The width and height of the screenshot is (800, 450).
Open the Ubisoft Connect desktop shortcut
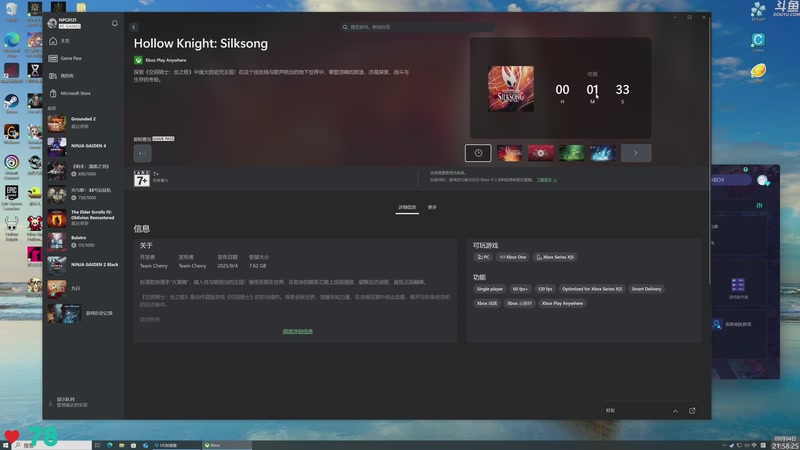12,167
